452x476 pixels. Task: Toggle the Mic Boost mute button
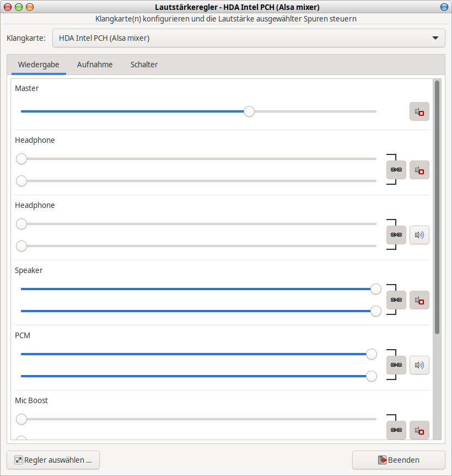[419, 430]
